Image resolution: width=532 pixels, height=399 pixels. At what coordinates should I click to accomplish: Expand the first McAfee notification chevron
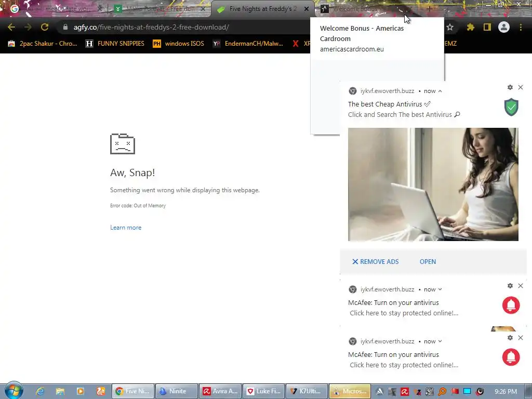point(440,289)
